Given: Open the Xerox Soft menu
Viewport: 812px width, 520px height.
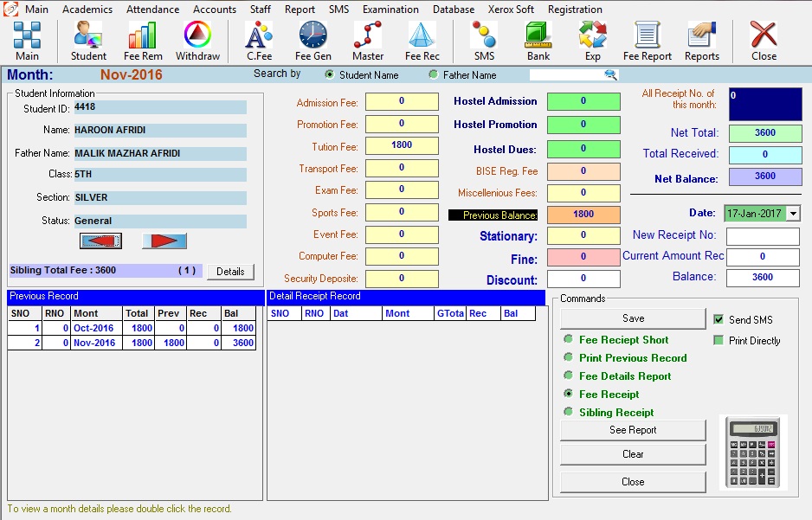Looking at the screenshot, I should click(511, 10).
